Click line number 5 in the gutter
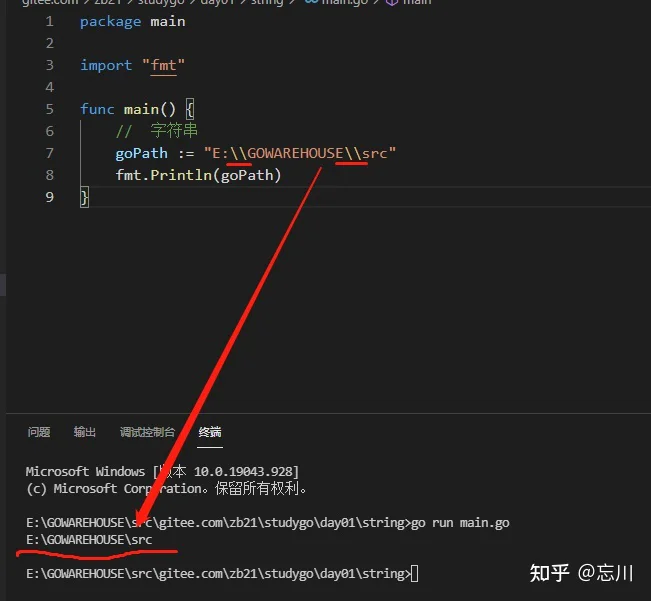The image size is (651, 601). click(49, 109)
